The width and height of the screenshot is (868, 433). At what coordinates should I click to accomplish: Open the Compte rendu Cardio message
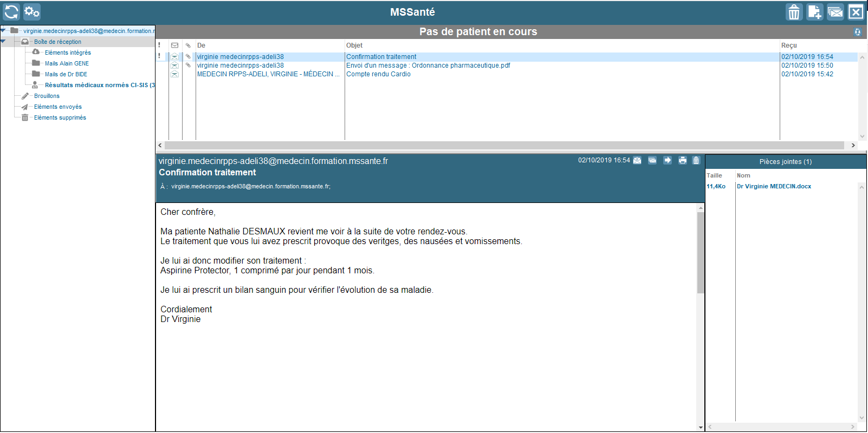coord(378,74)
